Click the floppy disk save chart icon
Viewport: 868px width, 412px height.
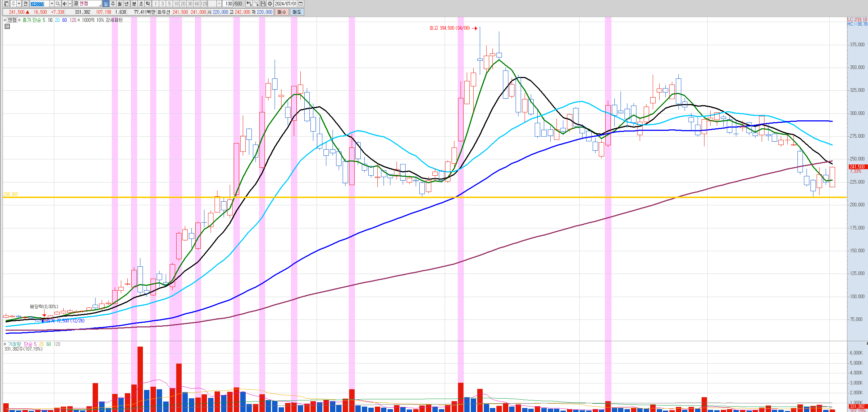(x=263, y=4)
